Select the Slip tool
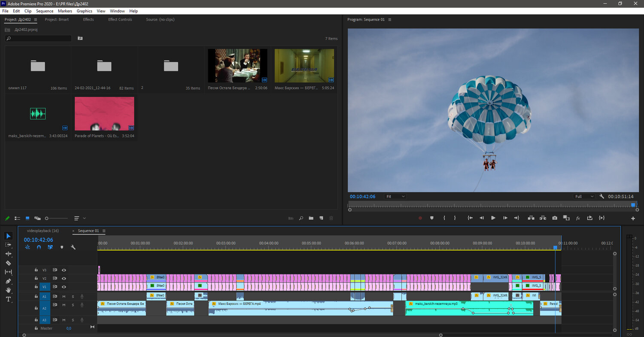 point(9,272)
